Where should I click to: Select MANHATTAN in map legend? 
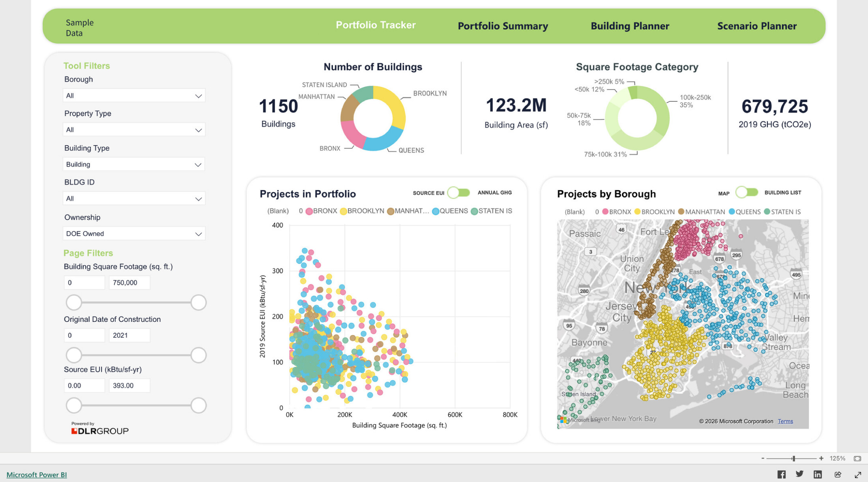(701, 212)
